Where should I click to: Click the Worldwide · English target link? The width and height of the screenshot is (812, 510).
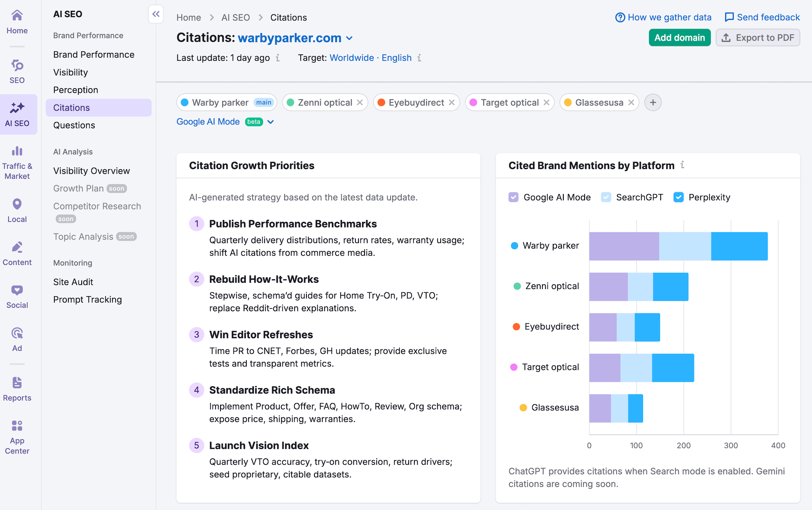click(371, 58)
